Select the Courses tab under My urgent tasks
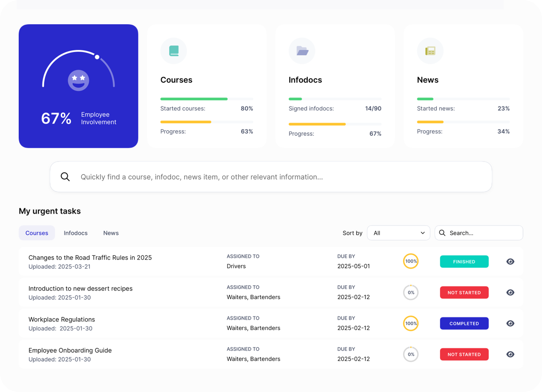This screenshot has height=392, width=542. click(x=37, y=233)
